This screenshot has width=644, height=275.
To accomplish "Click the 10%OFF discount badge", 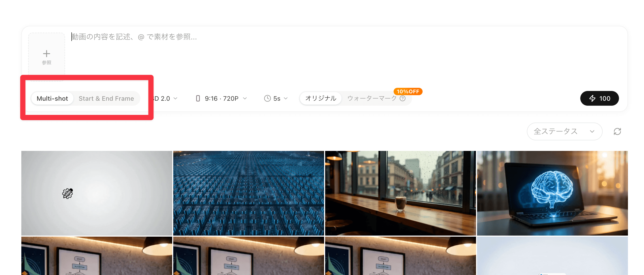I will tap(408, 91).
